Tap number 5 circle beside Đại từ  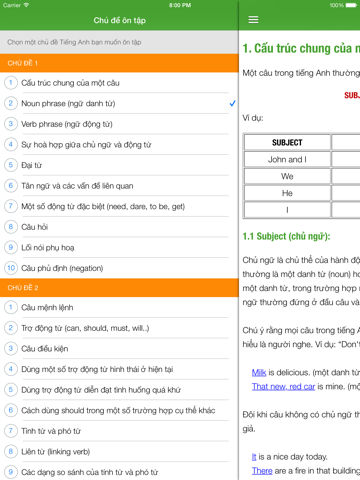coord(11,165)
